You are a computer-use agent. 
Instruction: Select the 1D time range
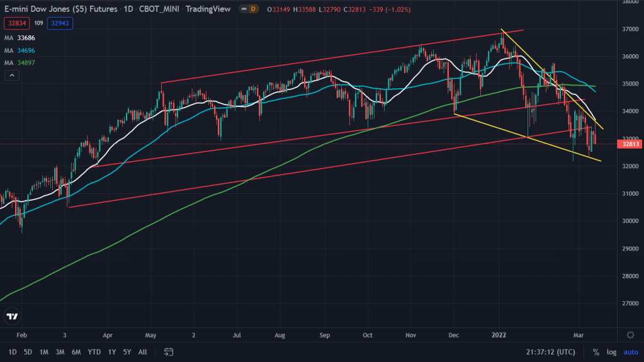13,351
